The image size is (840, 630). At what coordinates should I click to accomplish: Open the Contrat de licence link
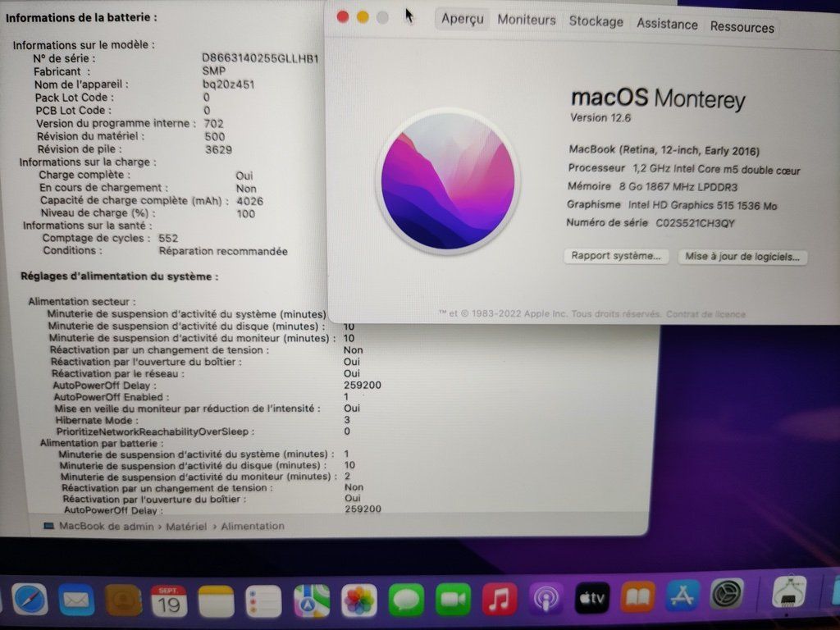[705, 314]
